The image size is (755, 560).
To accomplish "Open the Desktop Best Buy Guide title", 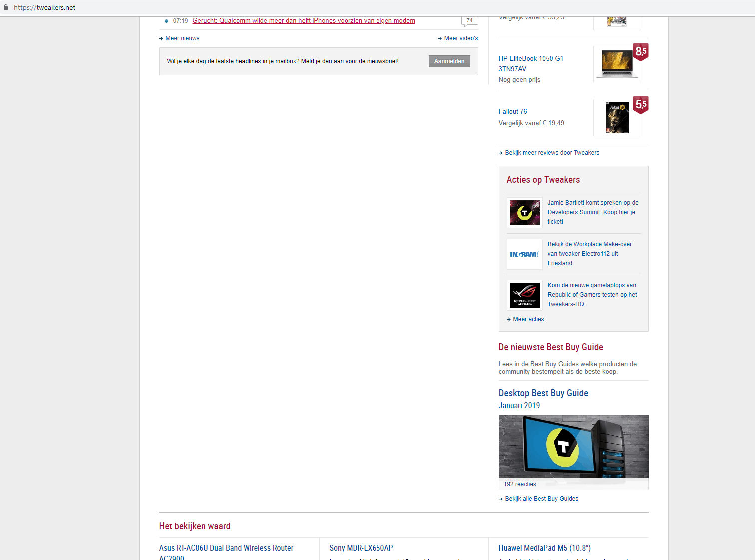I will 543,393.
